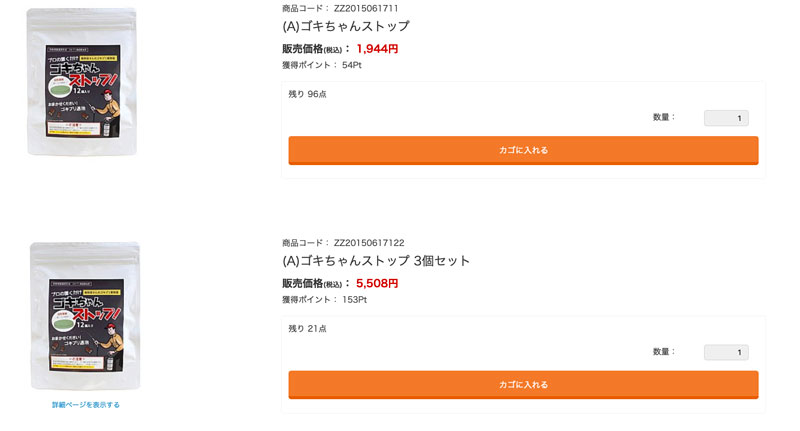Click the 獲得ポイント 54Pt text
Viewport: 800px width, 431px height.
click(322, 65)
